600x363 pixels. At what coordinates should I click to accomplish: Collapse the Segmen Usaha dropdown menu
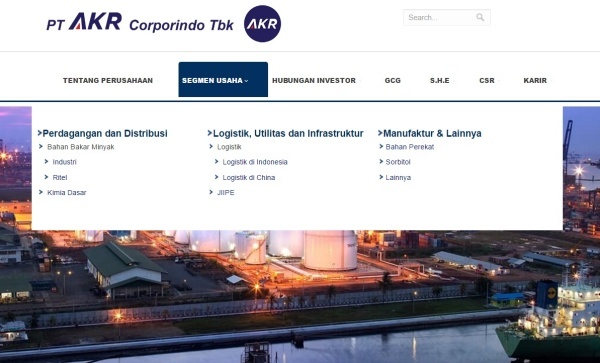[223, 80]
